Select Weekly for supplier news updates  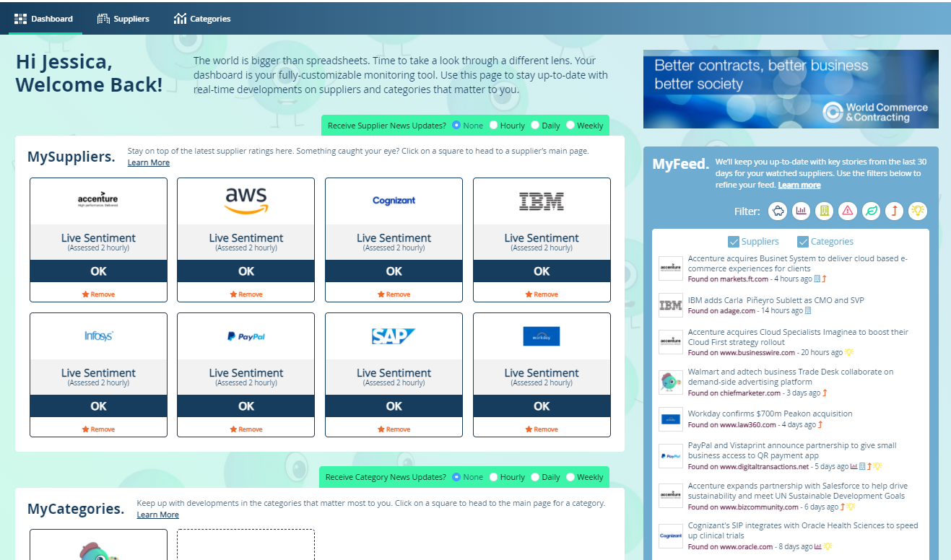coord(570,125)
